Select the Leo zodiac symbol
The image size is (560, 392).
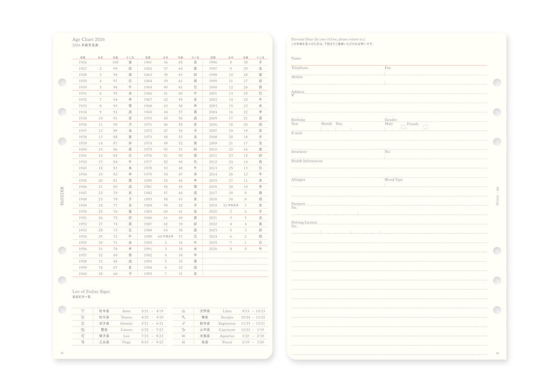point(82,336)
